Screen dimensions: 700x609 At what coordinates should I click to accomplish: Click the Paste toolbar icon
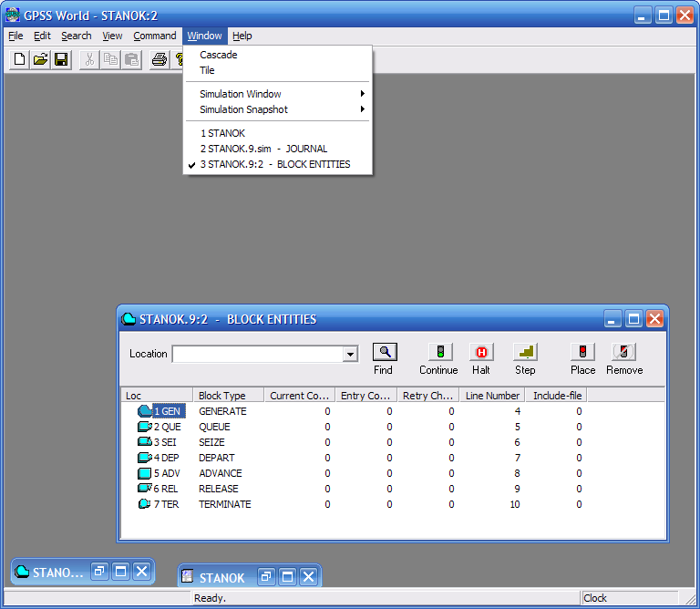131,59
